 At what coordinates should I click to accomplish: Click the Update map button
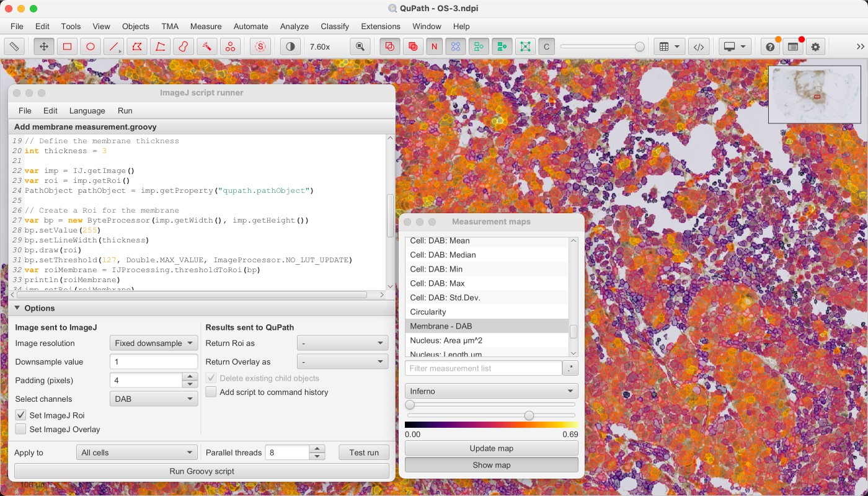pos(492,448)
